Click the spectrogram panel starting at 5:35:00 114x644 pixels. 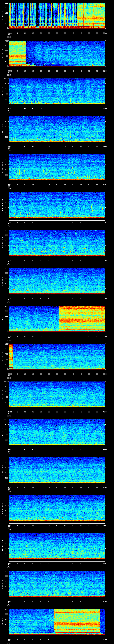tap(57, 243)
